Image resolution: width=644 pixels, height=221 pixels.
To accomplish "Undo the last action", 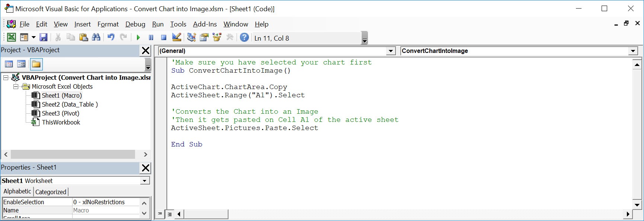I will coord(111,37).
